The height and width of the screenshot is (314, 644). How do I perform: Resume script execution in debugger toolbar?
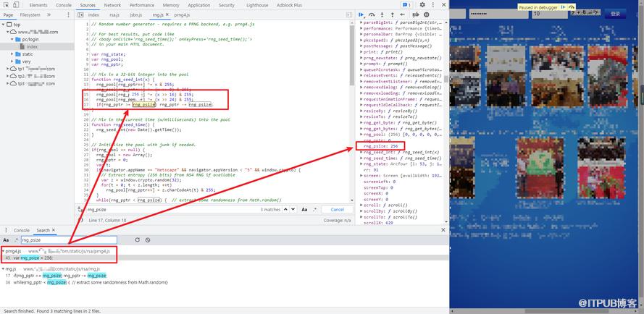361,14
